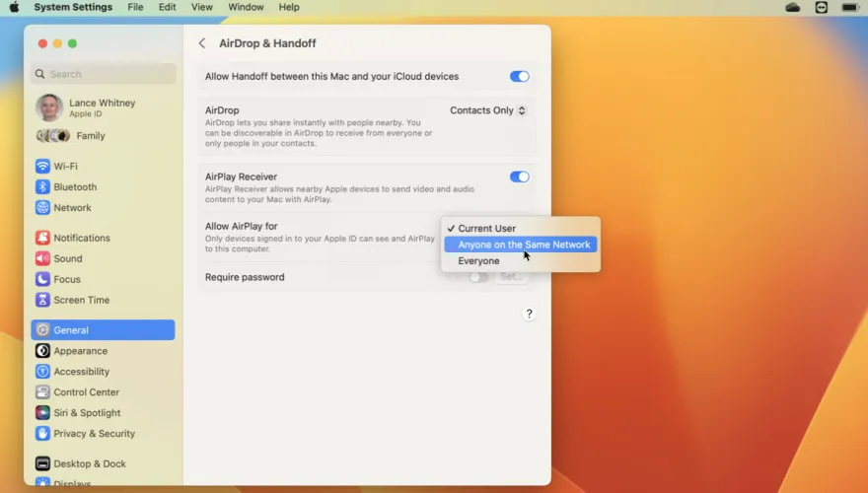Select Network in the sidebar
The image size is (868, 493).
pyautogui.click(x=72, y=208)
